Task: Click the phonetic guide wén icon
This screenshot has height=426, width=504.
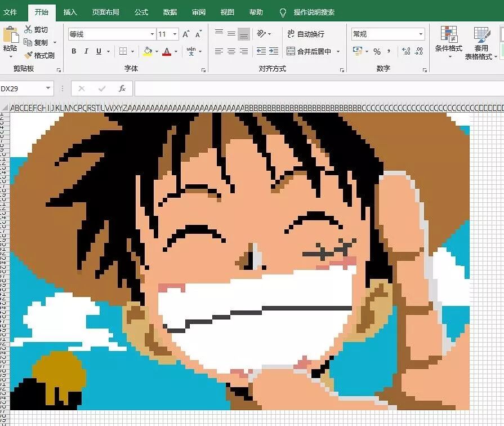Action: click(x=191, y=51)
